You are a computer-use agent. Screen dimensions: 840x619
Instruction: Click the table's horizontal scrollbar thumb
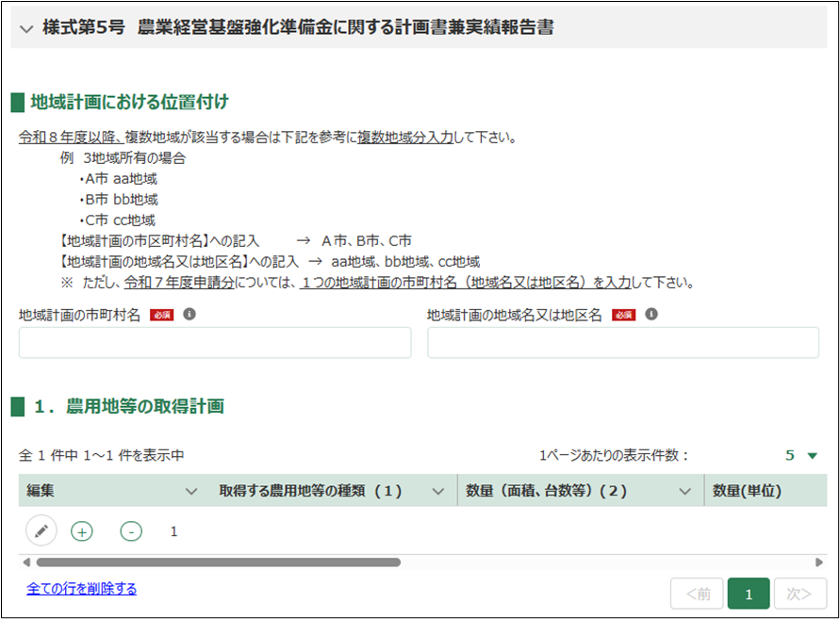[217, 562]
